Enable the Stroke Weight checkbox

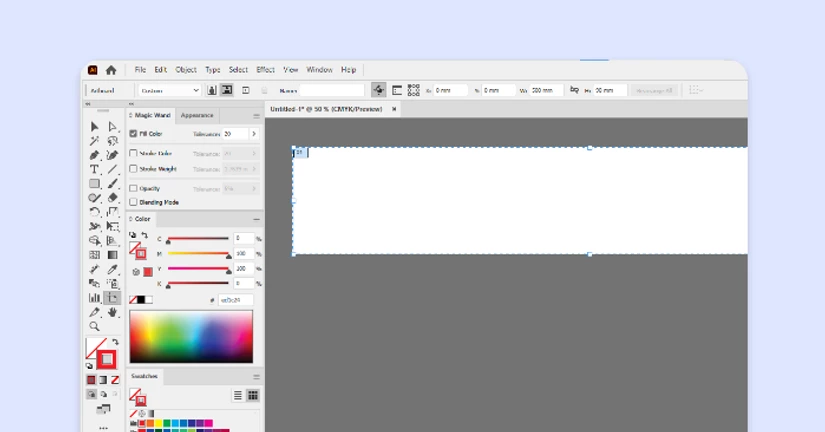pyautogui.click(x=133, y=169)
